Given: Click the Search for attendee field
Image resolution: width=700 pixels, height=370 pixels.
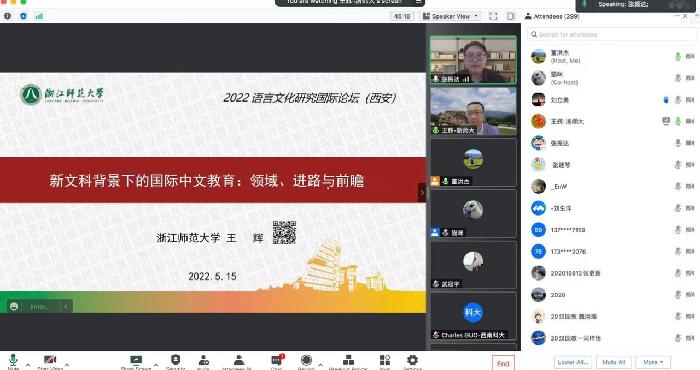Looking at the screenshot, I should (612, 34).
